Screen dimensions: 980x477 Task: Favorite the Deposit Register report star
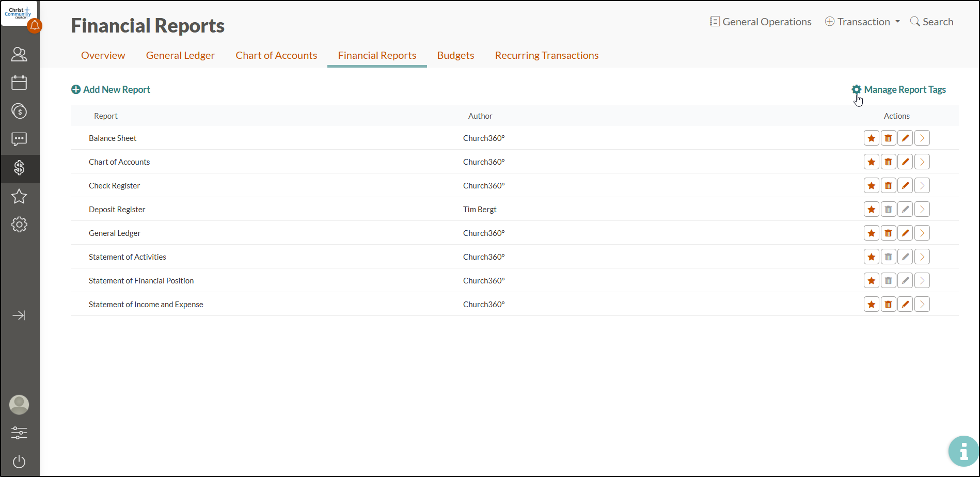coord(872,210)
